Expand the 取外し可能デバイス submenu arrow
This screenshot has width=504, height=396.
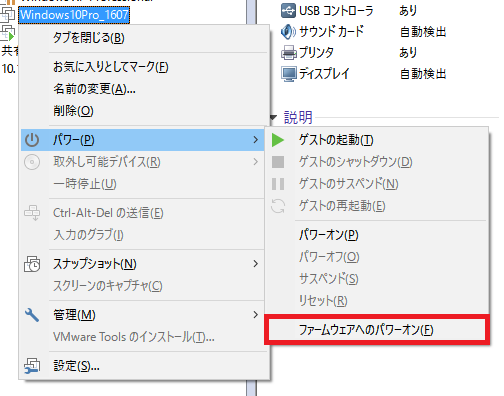point(255,162)
